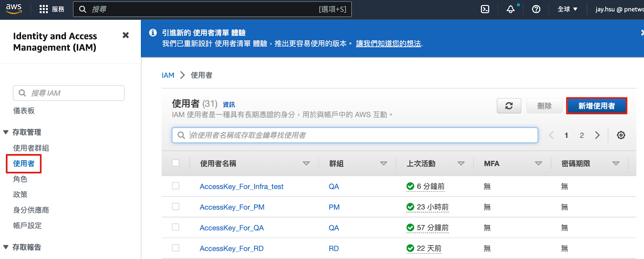Refresh the users list
The image size is (644, 259).
pyautogui.click(x=509, y=106)
